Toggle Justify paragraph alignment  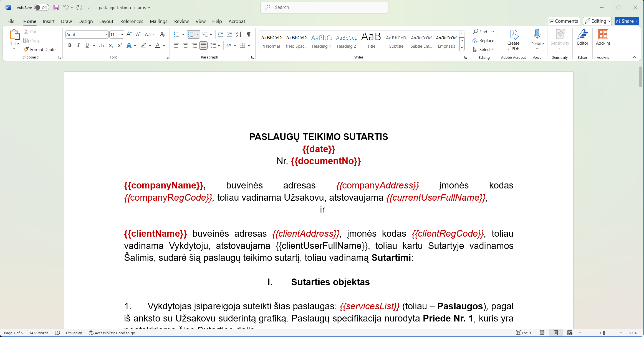point(203,45)
